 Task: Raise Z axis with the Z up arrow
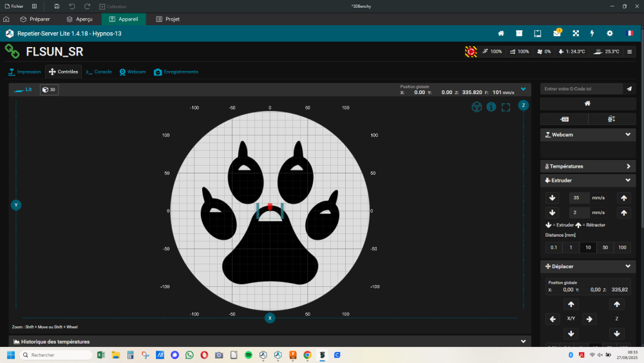[617, 304]
